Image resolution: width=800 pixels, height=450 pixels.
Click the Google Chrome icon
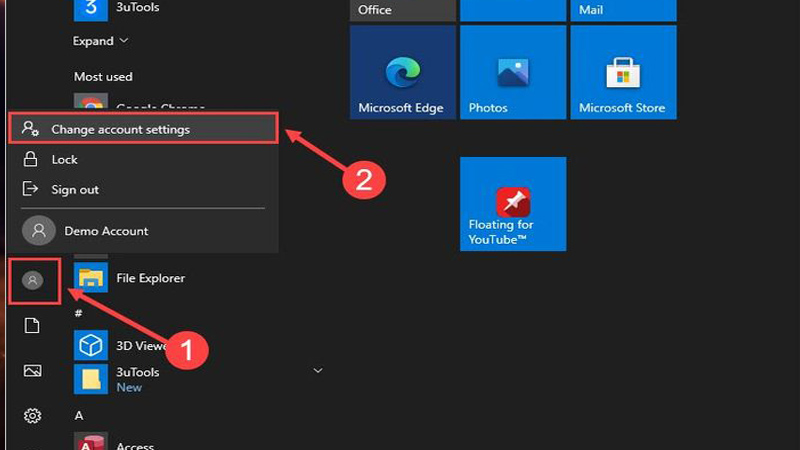click(91, 103)
